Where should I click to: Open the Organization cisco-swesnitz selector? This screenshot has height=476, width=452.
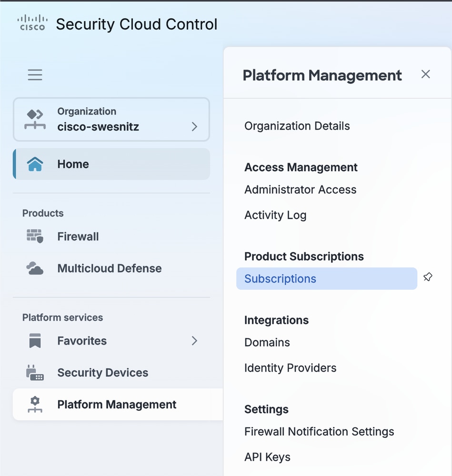(x=111, y=119)
